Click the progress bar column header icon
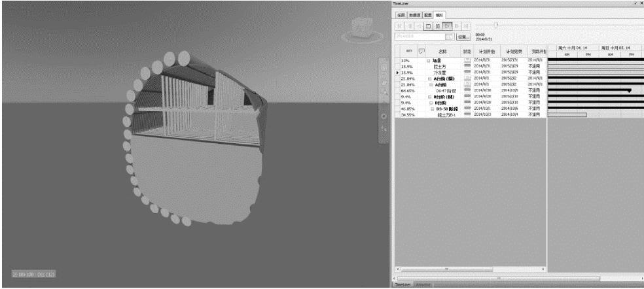Screen dimensions: 644x289 click(x=408, y=51)
